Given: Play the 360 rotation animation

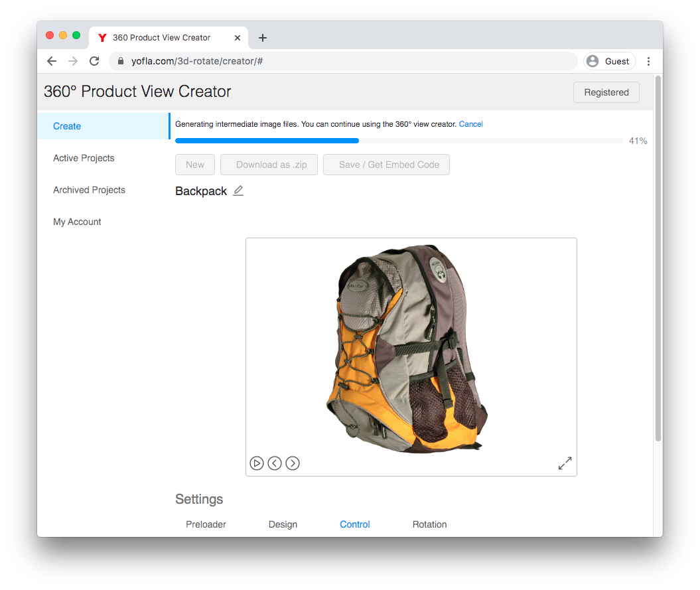Looking at the screenshot, I should point(257,463).
